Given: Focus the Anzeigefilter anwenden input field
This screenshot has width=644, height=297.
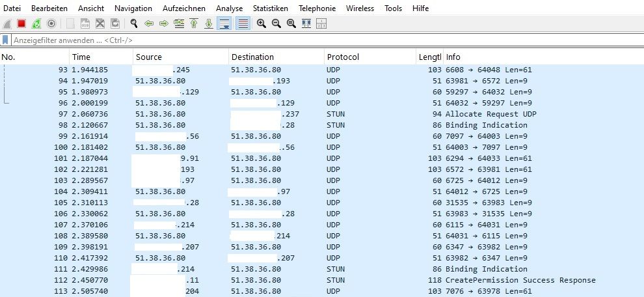Looking at the screenshot, I should pos(327,40).
